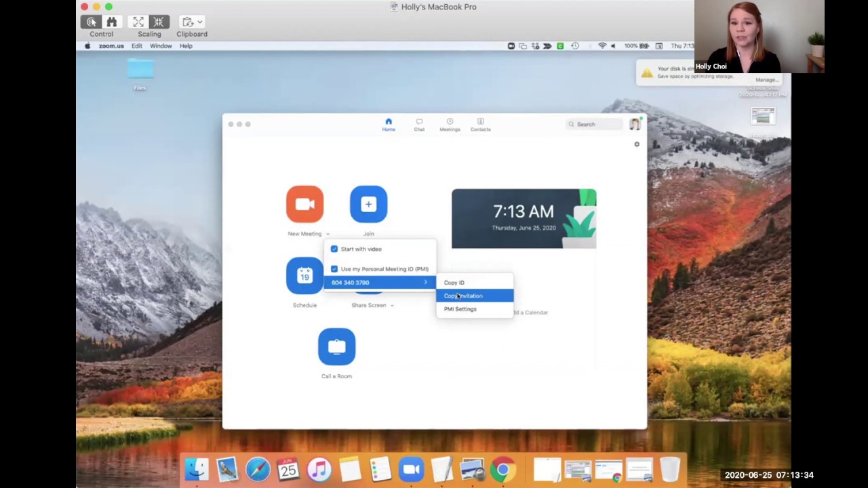This screenshot has width=868, height=488.
Task: Open the Window menu
Action: click(x=161, y=46)
